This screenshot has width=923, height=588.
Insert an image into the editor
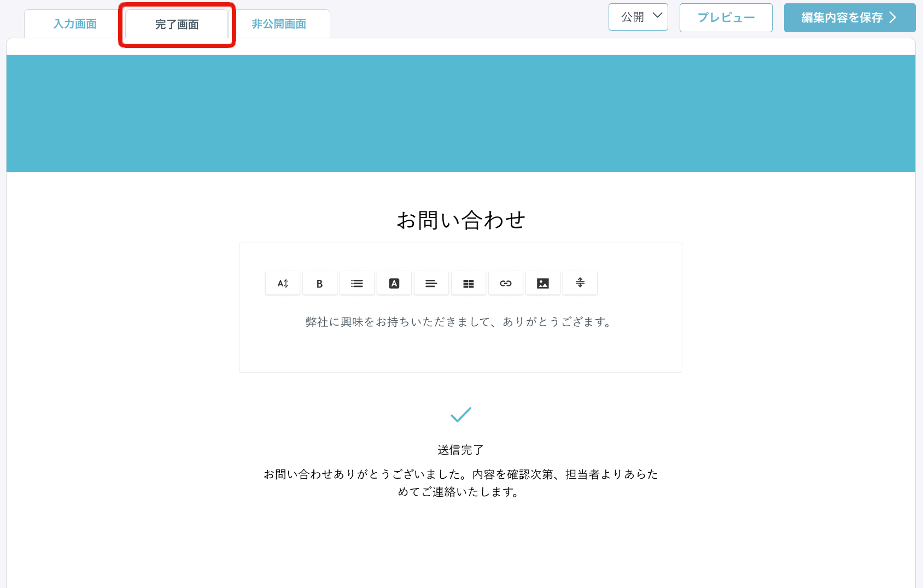[x=543, y=283]
